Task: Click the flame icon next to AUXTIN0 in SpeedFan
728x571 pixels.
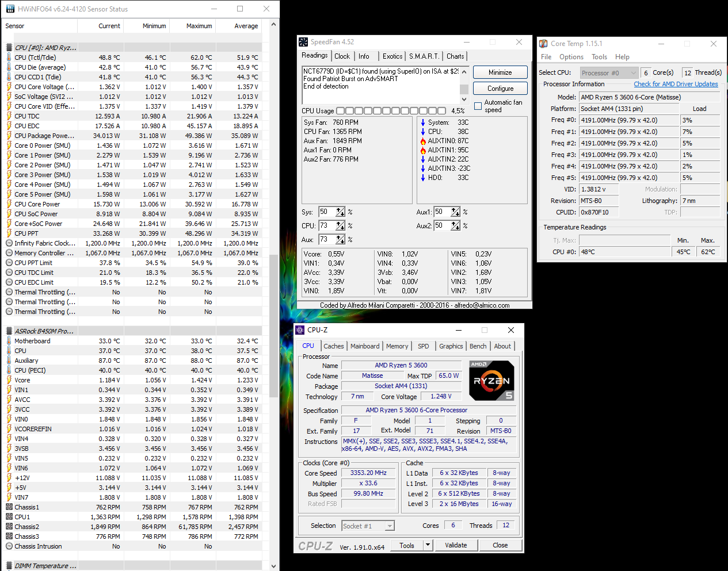Action: (423, 141)
